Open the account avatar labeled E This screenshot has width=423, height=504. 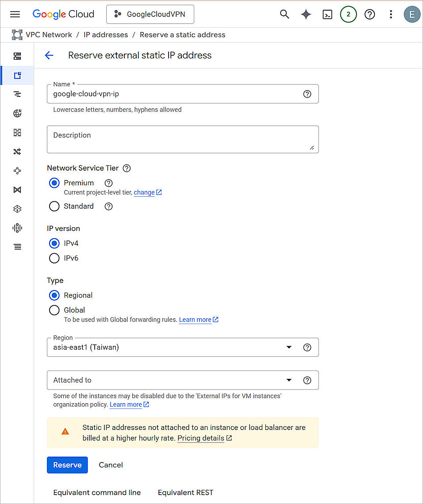click(x=412, y=14)
